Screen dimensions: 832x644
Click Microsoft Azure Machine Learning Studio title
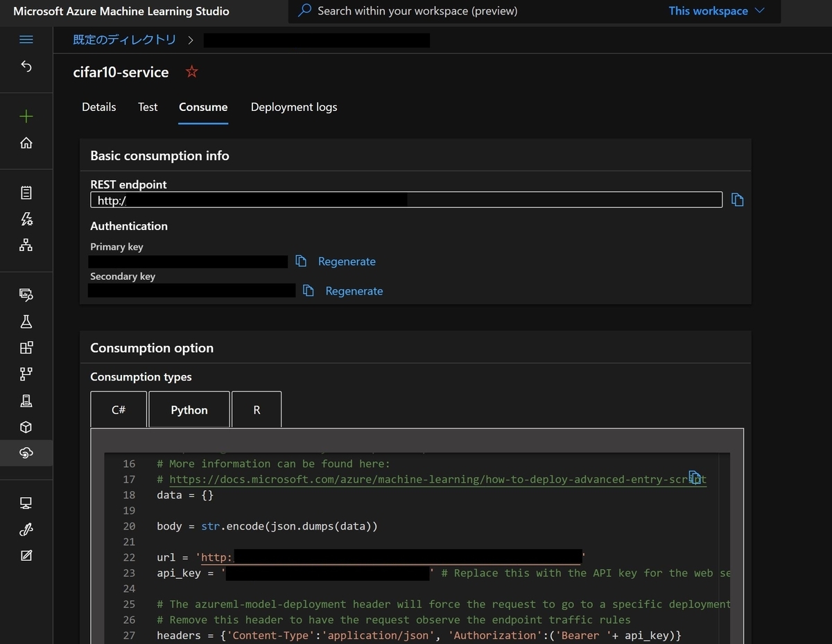pos(121,11)
